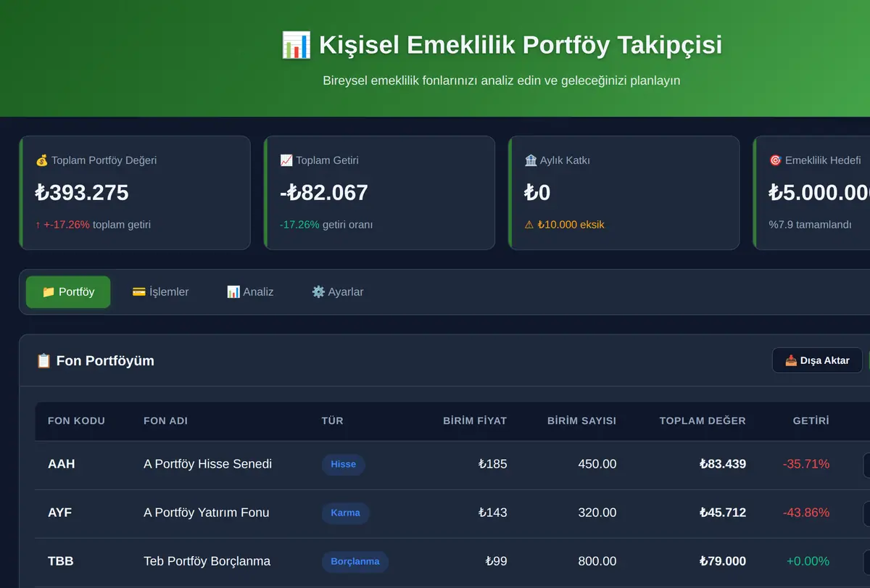Click unit price ₺143

coord(493,513)
